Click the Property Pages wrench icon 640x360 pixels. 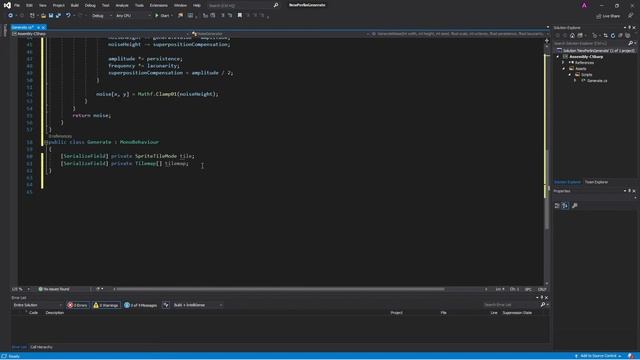(575, 206)
